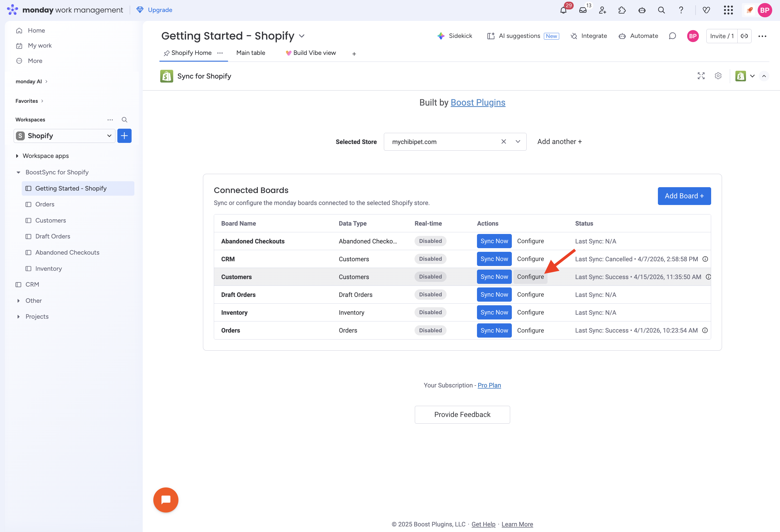
Task: Expand Workspace apps folder
Action: coord(17,156)
